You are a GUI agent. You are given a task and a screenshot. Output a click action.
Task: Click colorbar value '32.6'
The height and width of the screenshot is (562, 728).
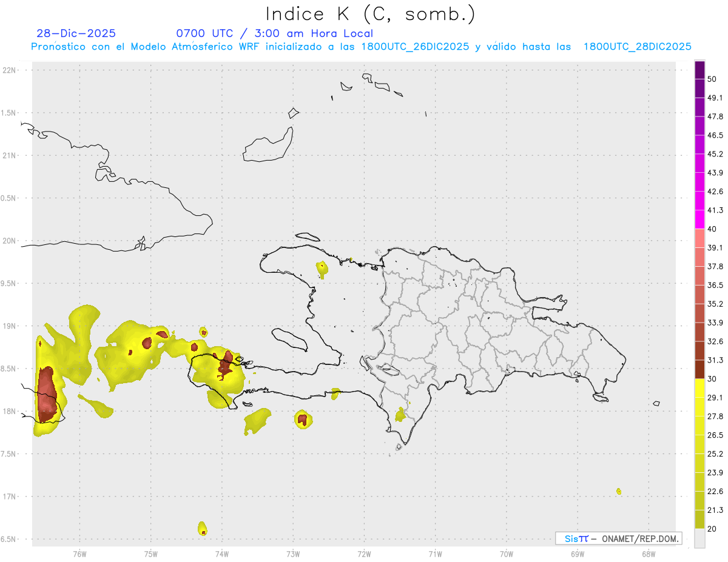[715, 341]
